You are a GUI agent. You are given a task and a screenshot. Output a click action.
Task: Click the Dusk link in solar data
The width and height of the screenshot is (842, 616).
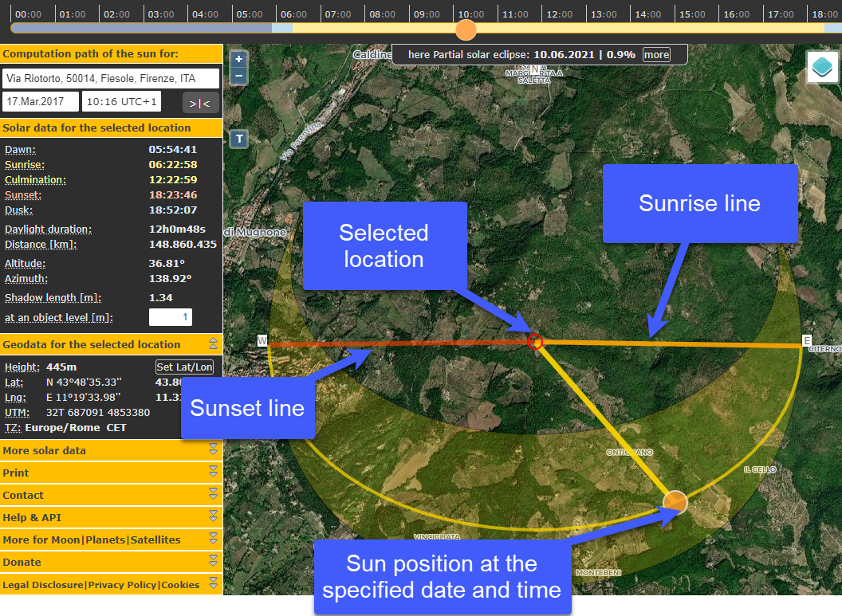click(x=18, y=210)
